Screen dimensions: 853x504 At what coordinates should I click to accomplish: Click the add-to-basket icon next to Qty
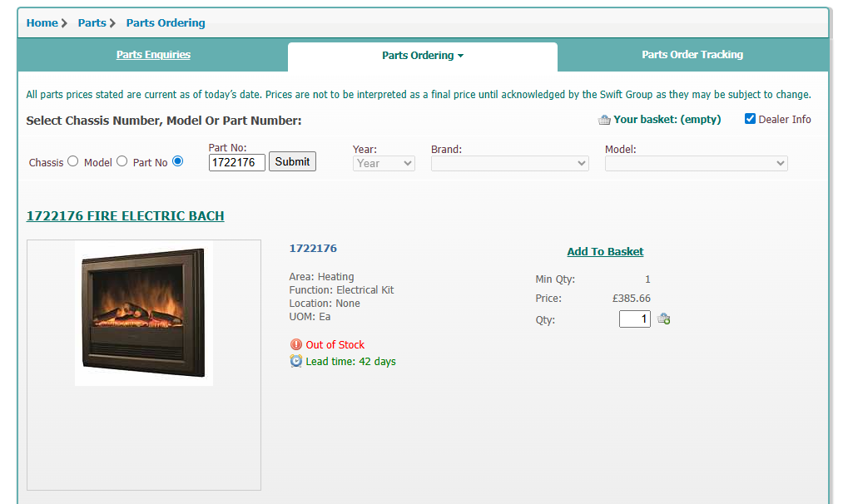[x=664, y=319]
